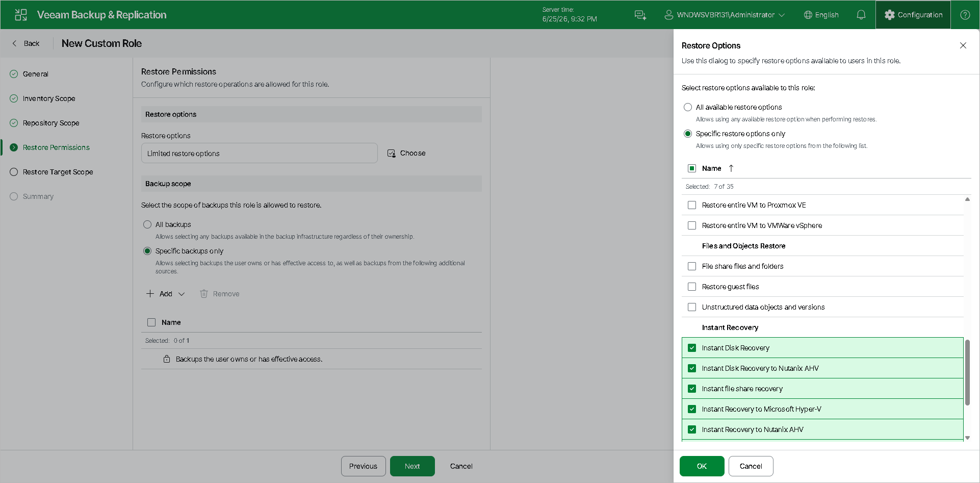This screenshot has width=980, height=483.
Task: Click the plus icon next to Add
Action: coord(150,294)
